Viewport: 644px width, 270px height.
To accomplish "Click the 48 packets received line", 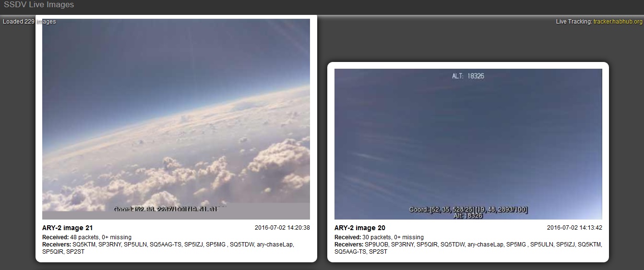I will [x=87, y=237].
